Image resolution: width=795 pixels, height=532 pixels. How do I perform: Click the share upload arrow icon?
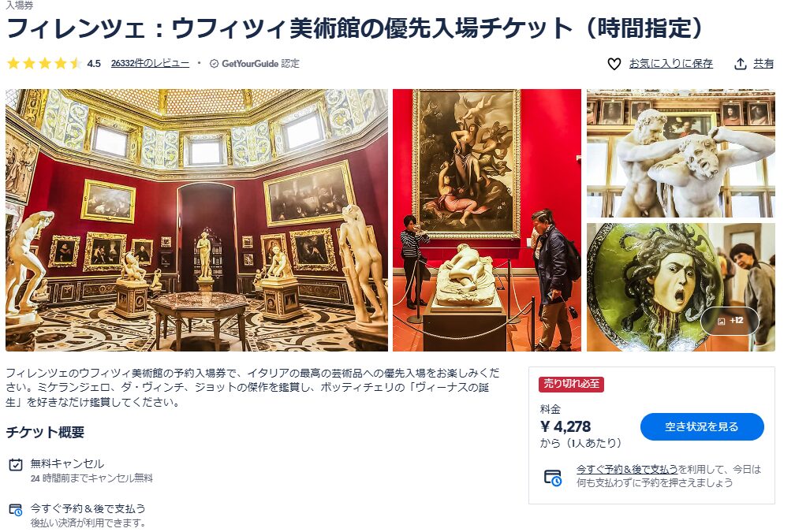point(740,64)
